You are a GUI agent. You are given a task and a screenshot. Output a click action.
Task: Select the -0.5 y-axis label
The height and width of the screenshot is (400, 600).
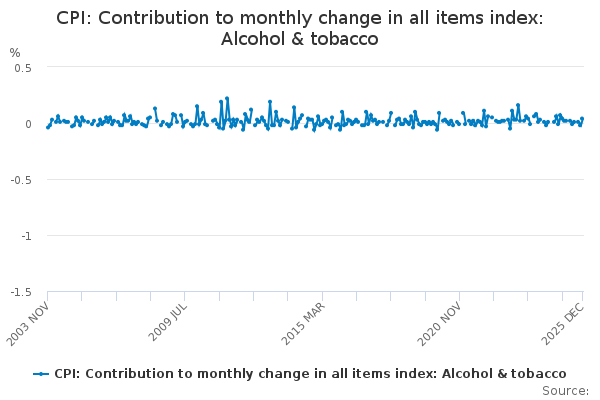(x=22, y=180)
